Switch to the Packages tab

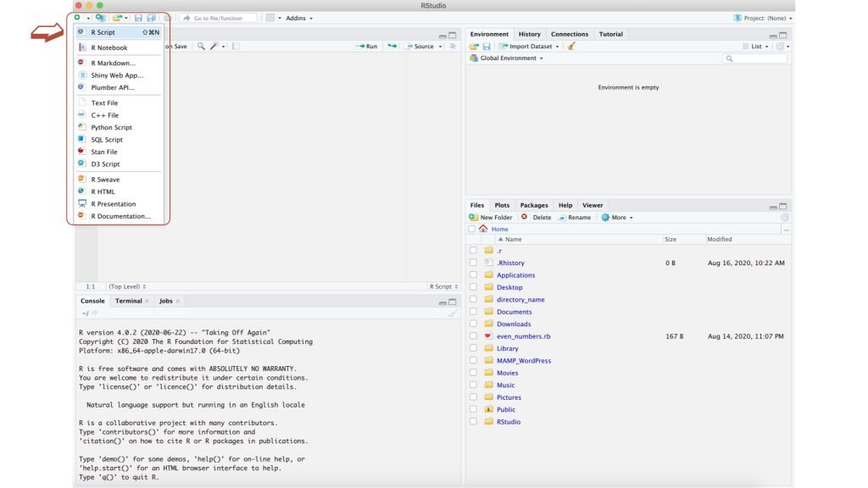pos(533,205)
